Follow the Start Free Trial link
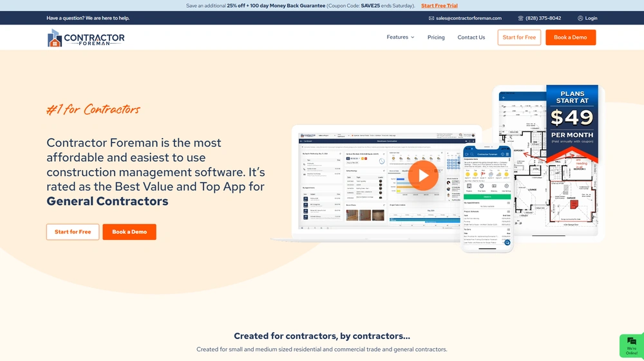 coord(439,6)
